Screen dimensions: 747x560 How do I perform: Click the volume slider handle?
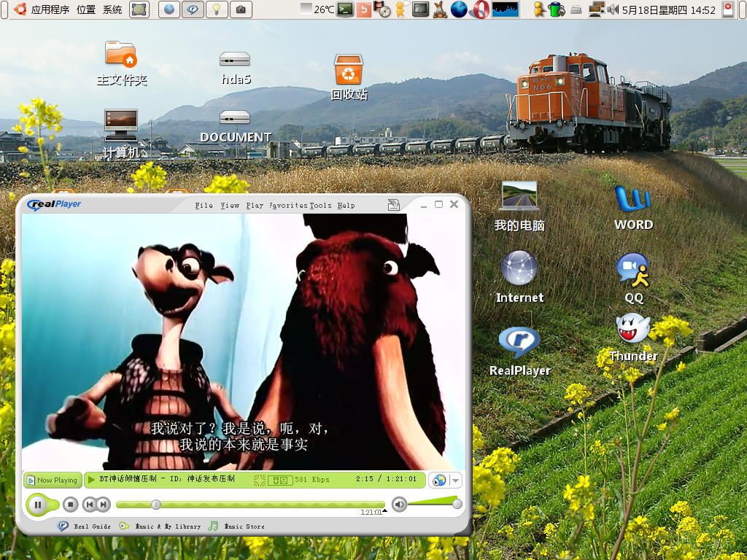[457, 504]
